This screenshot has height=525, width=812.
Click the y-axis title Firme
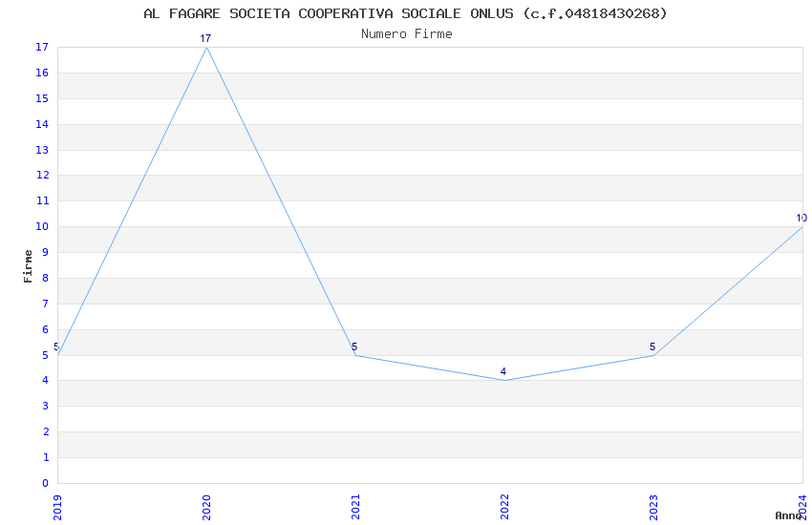pos(28,266)
